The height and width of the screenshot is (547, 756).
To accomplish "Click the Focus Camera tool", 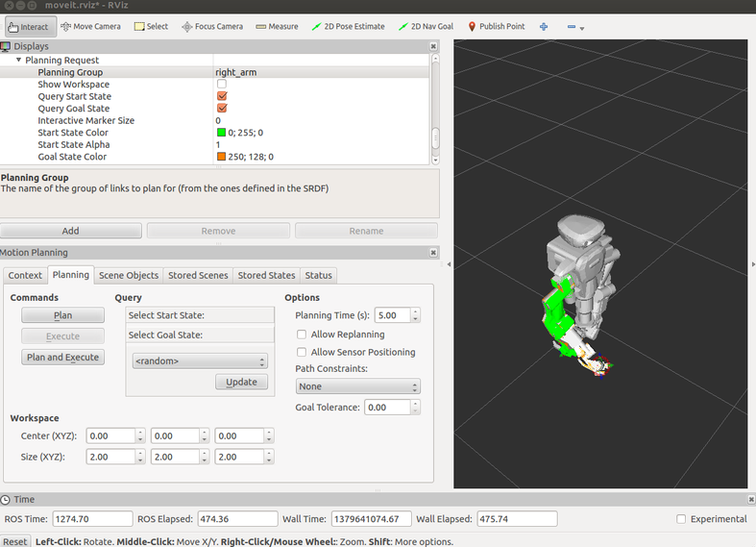I will click(212, 26).
